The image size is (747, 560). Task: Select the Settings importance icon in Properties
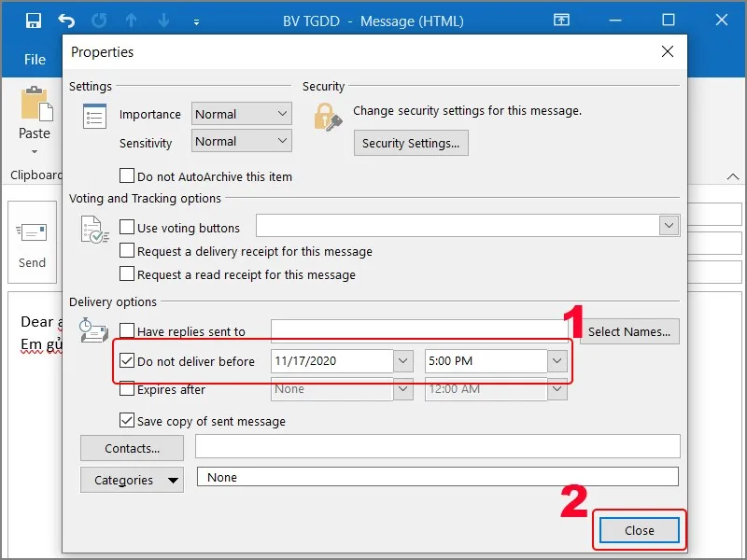click(93, 115)
